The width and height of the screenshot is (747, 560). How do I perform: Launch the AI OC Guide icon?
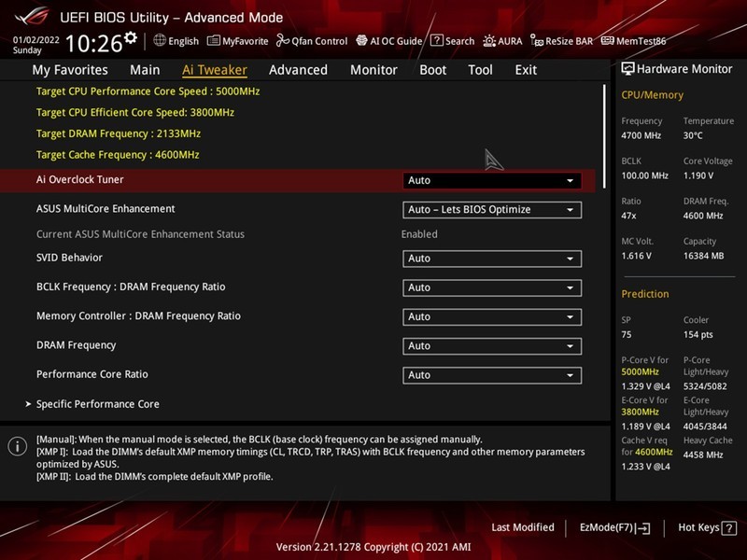(361, 40)
